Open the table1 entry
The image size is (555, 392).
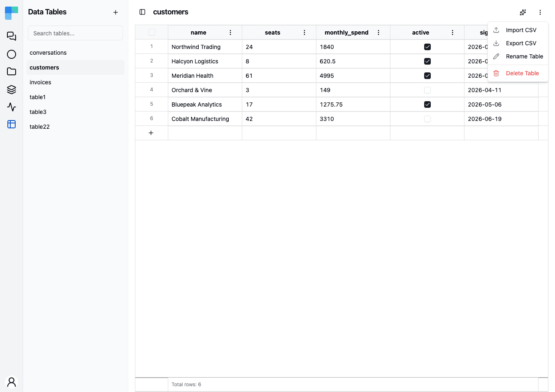click(x=75, y=97)
